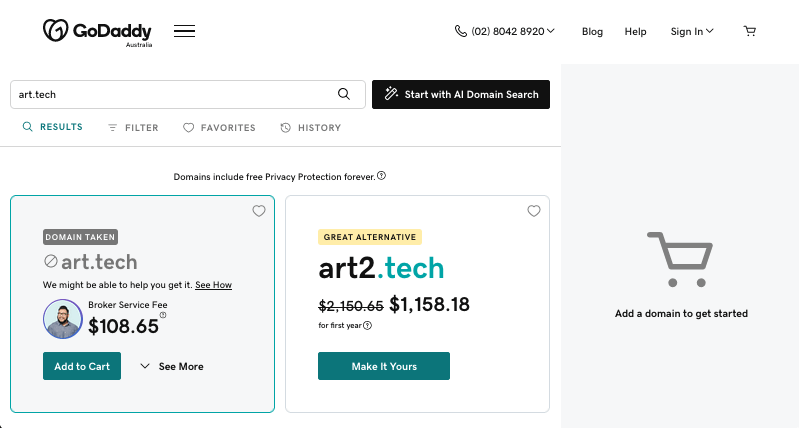Expand the phone number dropdown
The width and height of the screenshot is (799, 428).
[x=505, y=31]
